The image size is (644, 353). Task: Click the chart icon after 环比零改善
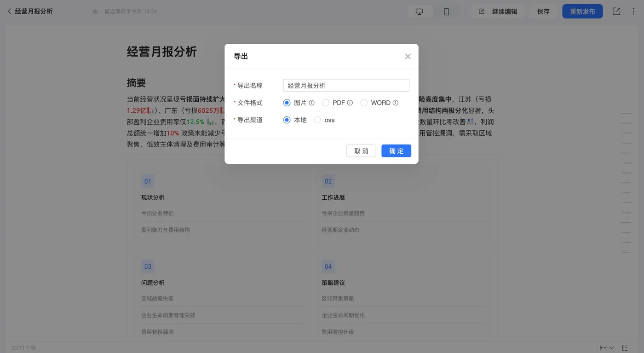470,122
